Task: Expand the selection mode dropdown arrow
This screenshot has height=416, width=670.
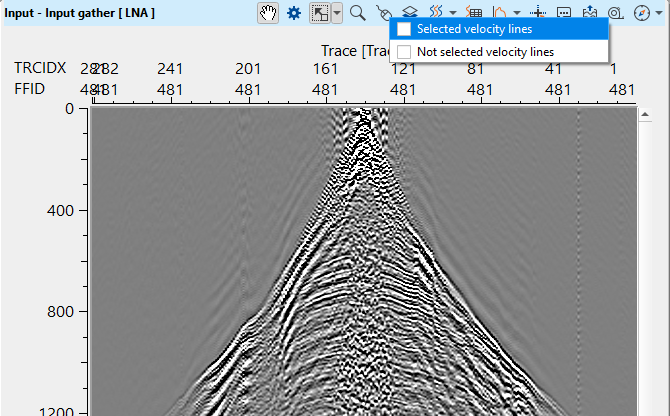Action: click(338, 13)
